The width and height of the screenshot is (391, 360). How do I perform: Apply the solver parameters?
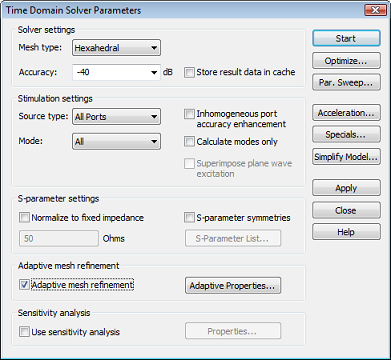[346, 188]
